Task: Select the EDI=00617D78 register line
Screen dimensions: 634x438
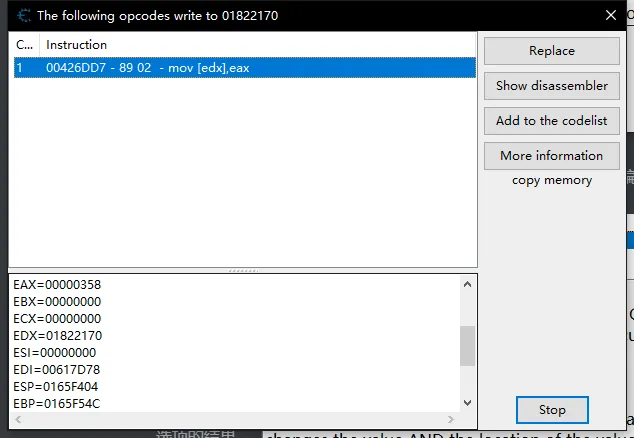Action: (56, 370)
